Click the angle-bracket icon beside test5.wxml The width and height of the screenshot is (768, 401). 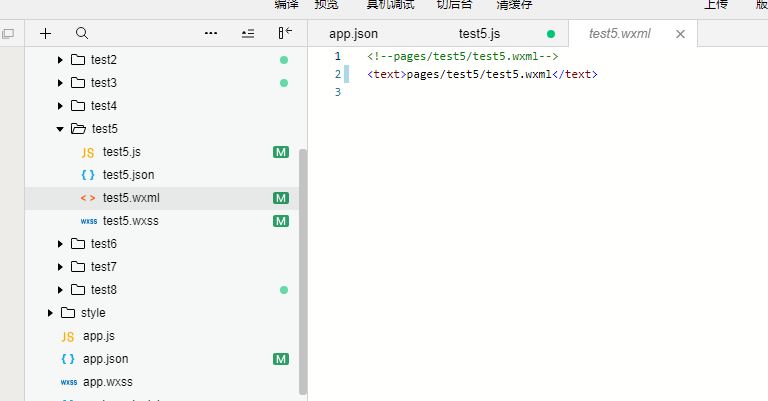[x=88, y=198]
